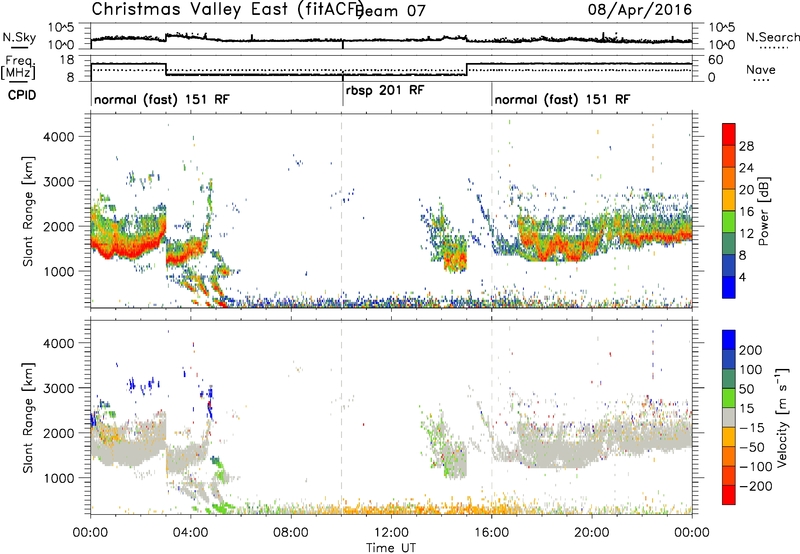Click normal (fast) 151 RF label starting at 16:00
The height and width of the screenshot is (554, 800).
562,99
